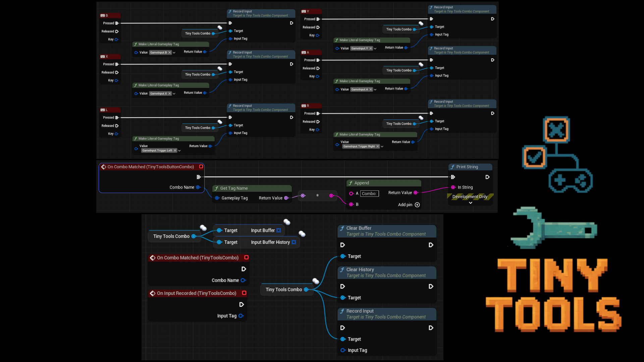Click Make Literal Gameplay Tag header for GameInput.B
The image size is (644, 362).
point(170,44)
